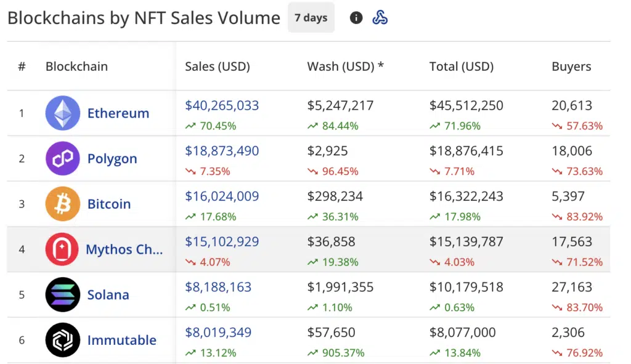The width and height of the screenshot is (631, 364).
Task: Click the red Mythos Chain logo icon
Action: (x=62, y=249)
